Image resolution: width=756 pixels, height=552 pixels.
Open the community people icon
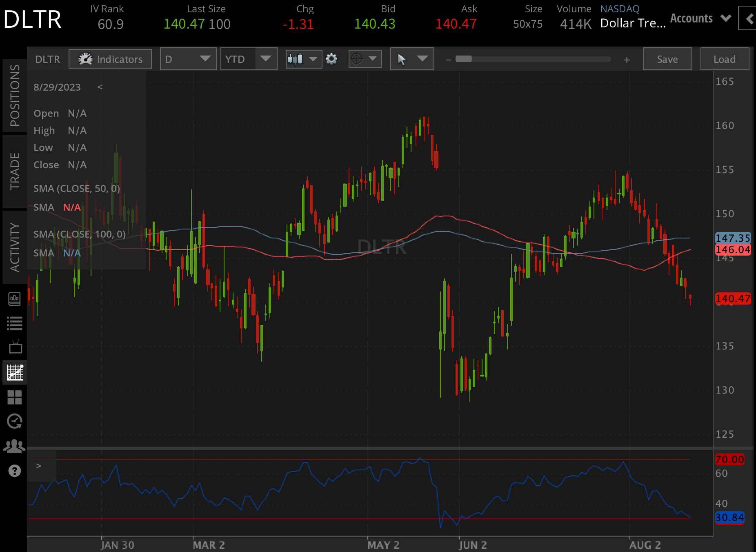(15, 446)
